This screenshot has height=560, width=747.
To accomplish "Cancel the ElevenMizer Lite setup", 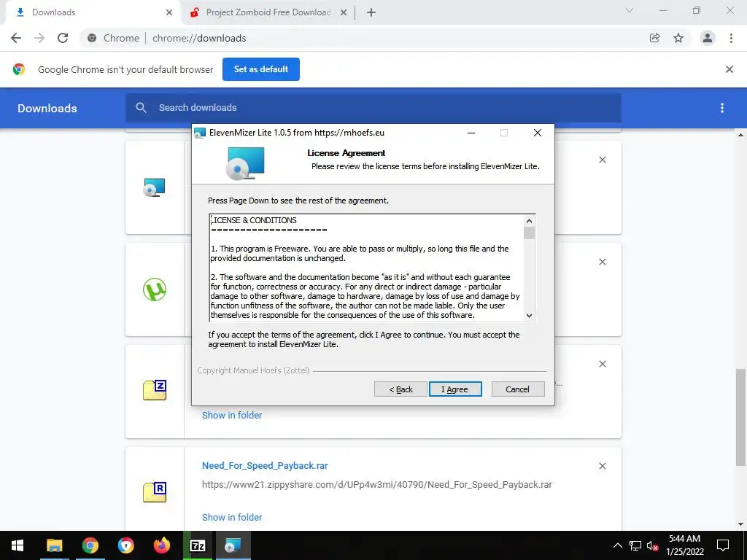I will click(517, 389).
